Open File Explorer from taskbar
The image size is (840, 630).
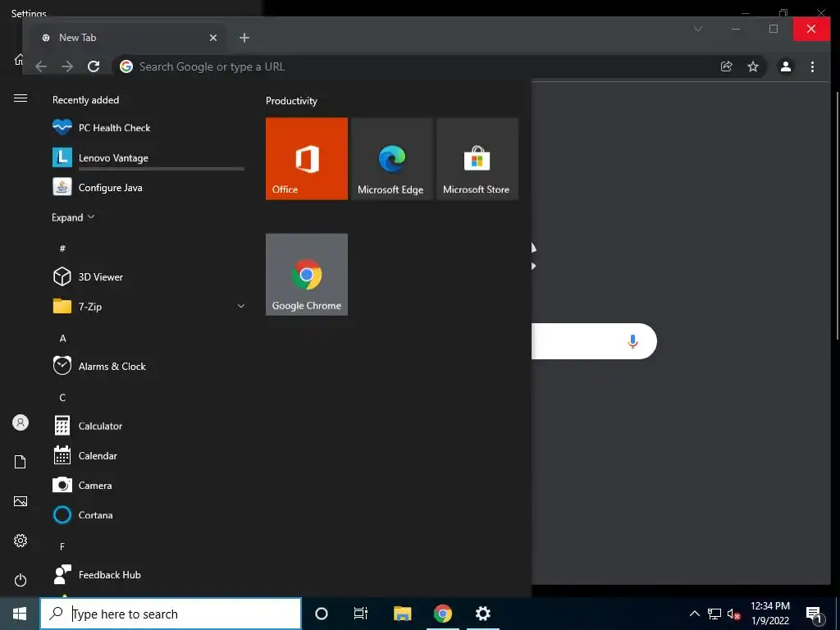(x=402, y=614)
